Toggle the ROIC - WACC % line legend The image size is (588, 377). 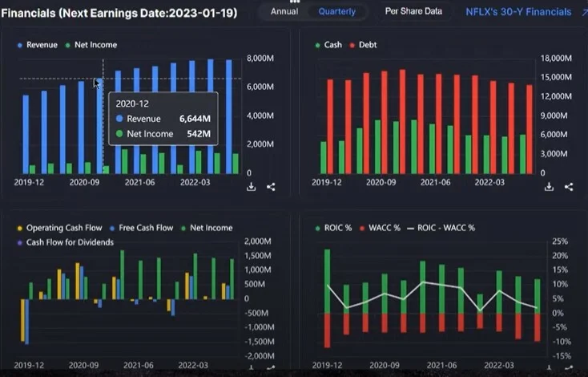[441, 228]
